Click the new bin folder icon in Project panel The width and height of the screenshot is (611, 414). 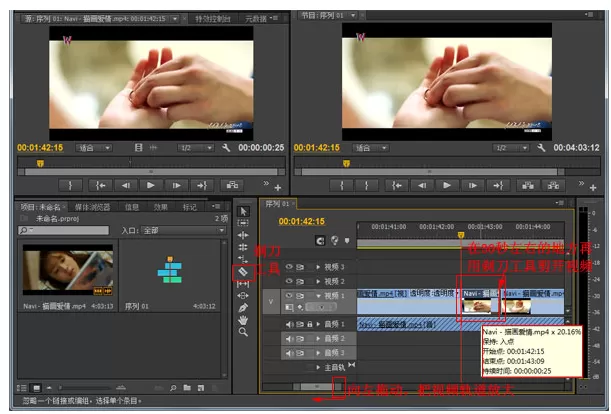(x=187, y=387)
